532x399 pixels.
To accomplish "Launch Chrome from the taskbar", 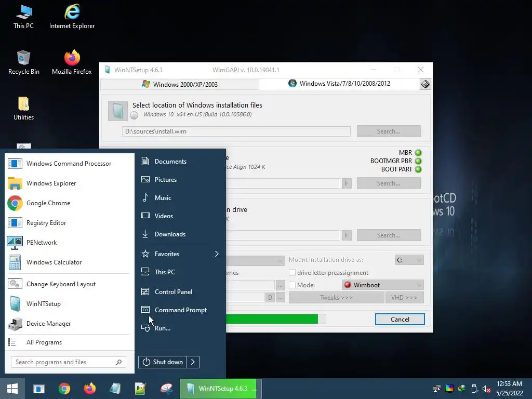I will point(64,389).
